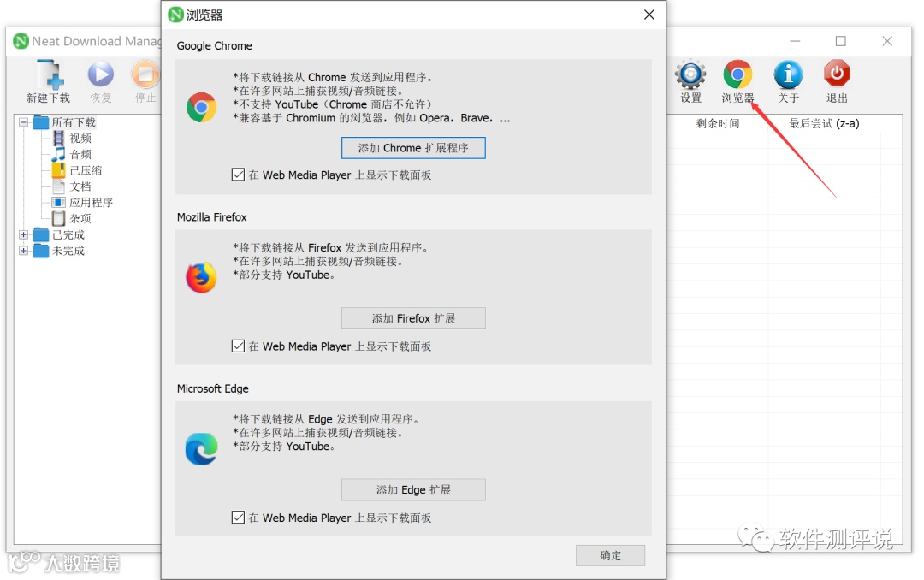Select the 已完成 completed folder
The image size is (924, 580).
(68, 234)
